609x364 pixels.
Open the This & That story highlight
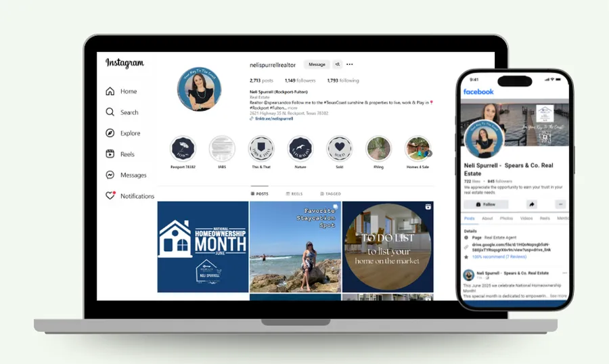pyautogui.click(x=261, y=148)
